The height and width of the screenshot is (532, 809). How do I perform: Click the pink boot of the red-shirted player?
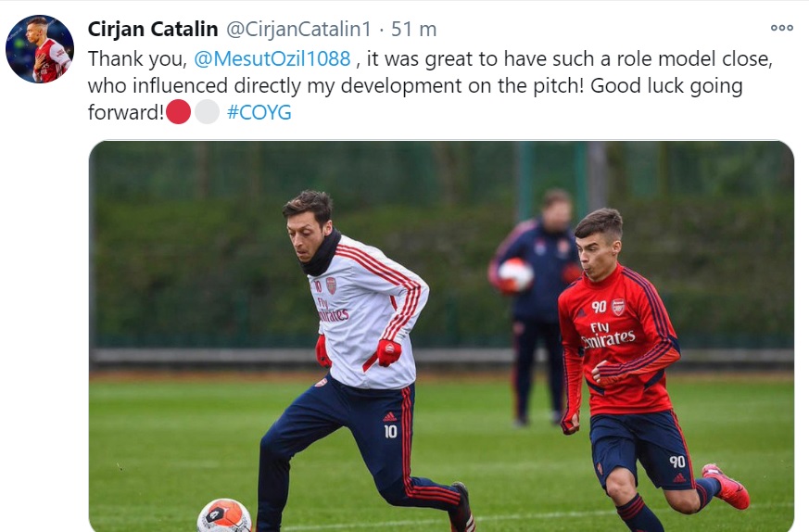click(x=726, y=486)
